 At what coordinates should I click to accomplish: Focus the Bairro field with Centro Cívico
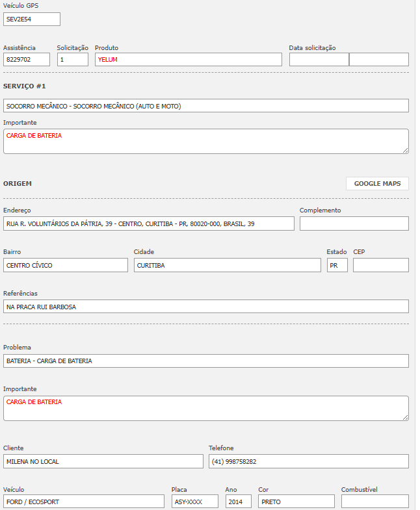[x=66, y=265]
